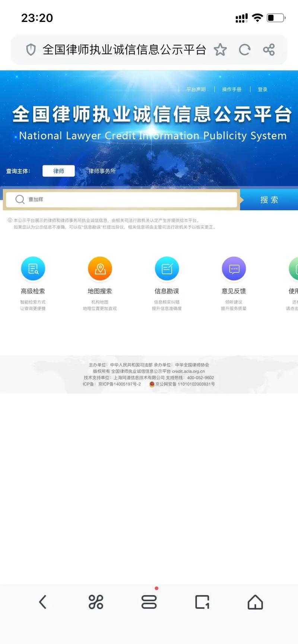The image size is (298, 644).
Task: Open the 意见反馈 feedback icon
Action: [x=234, y=268]
